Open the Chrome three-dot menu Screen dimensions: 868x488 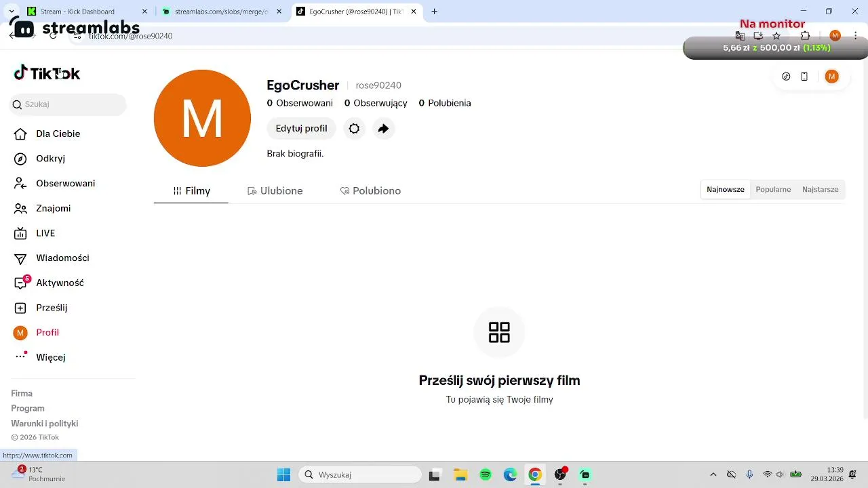856,36
